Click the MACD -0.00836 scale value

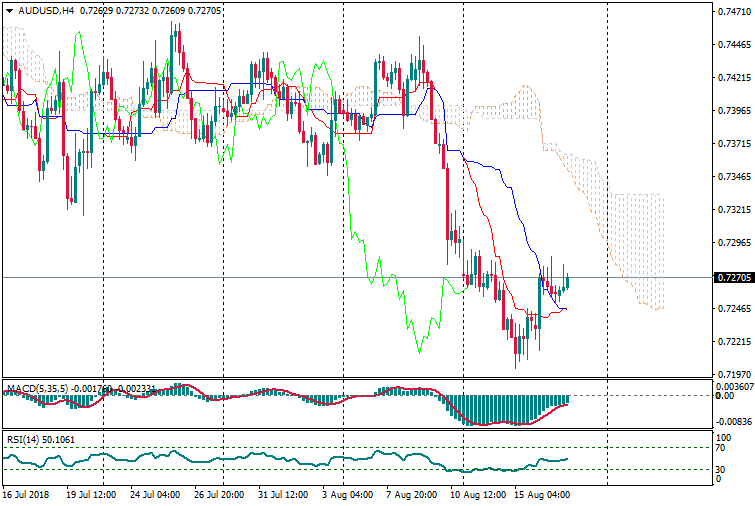[x=734, y=422]
